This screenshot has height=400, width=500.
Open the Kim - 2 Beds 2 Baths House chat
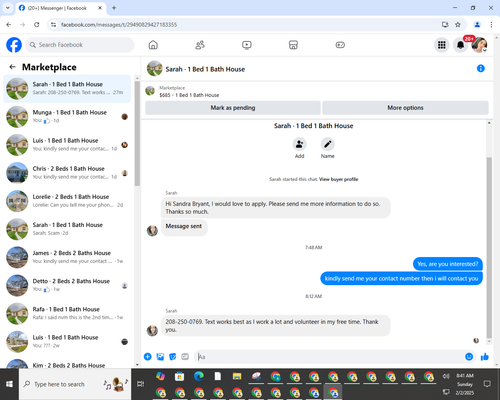(67, 364)
